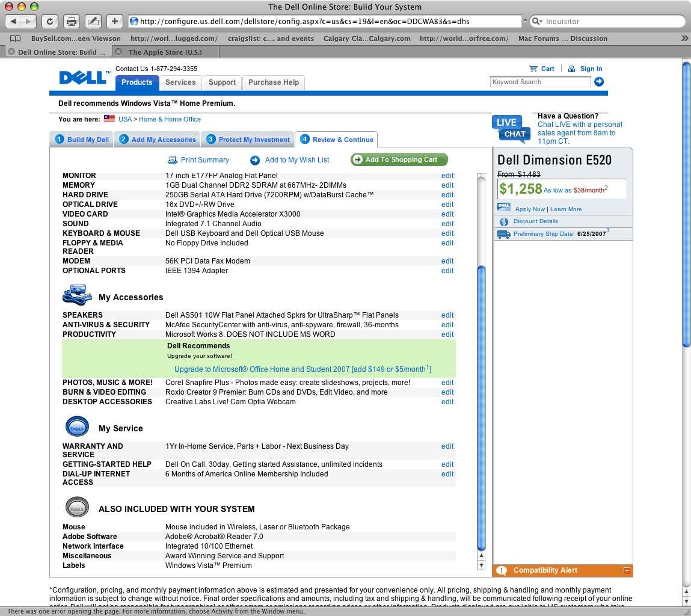The width and height of the screenshot is (691, 616).
Task: Click the US flag icon in breadcrumb
Action: point(109,118)
